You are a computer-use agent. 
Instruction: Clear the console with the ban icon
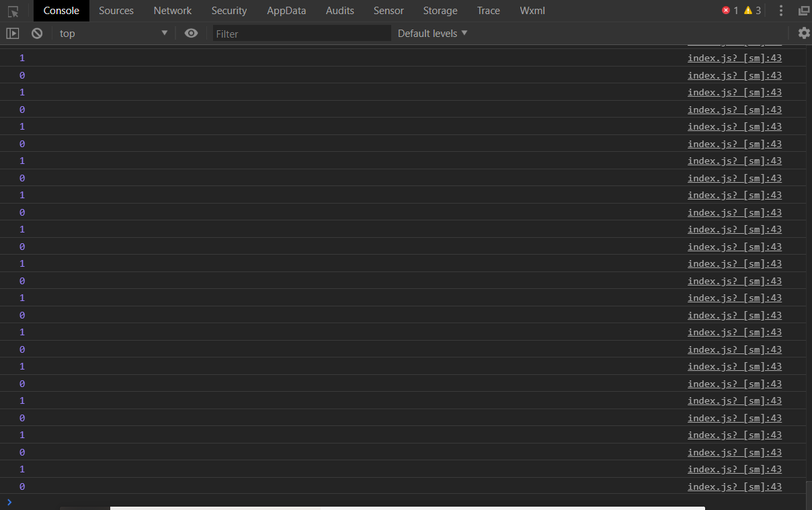pos(37,33)
